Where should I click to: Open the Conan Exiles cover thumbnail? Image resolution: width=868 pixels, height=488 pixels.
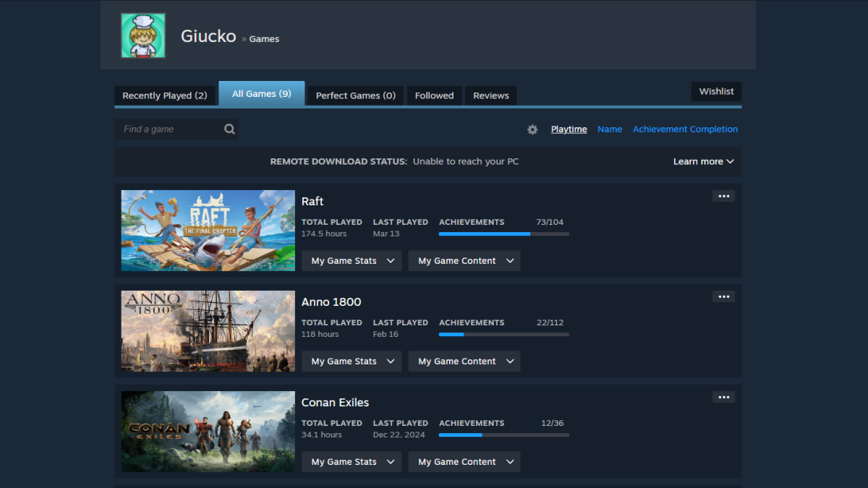point(208,432)
